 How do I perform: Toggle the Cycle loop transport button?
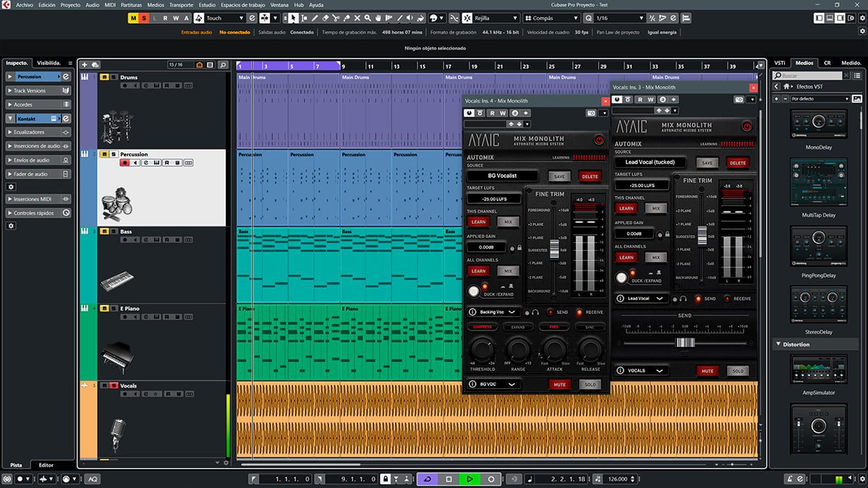[x=427, y=479]
